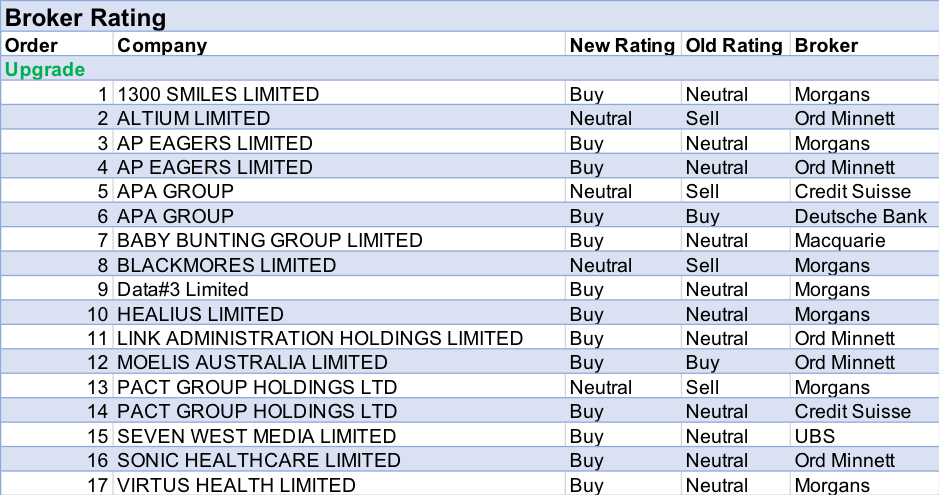Click the Credit Suisse broker cell

pyautogui.click(x=853, y=411)
